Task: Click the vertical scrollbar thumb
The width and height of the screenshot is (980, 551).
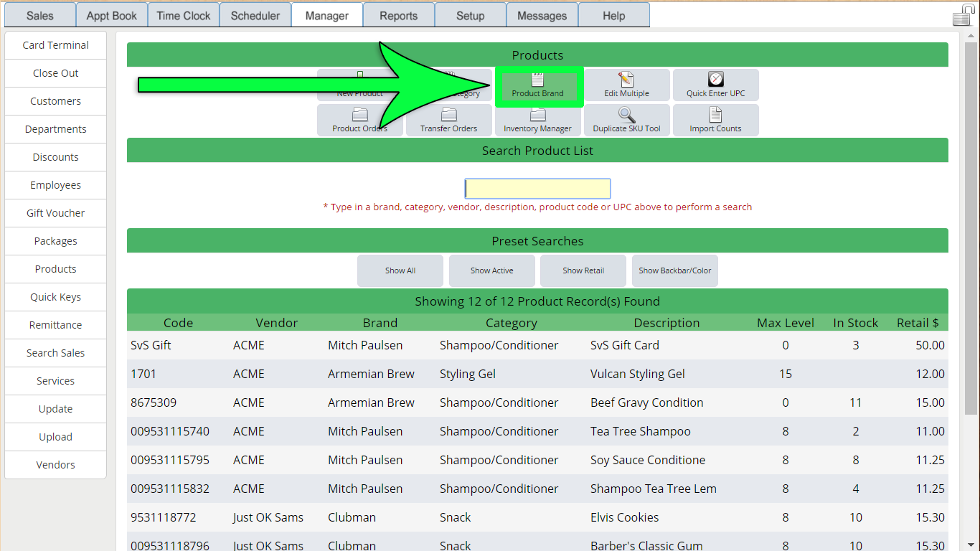Action: coord(970,230)
